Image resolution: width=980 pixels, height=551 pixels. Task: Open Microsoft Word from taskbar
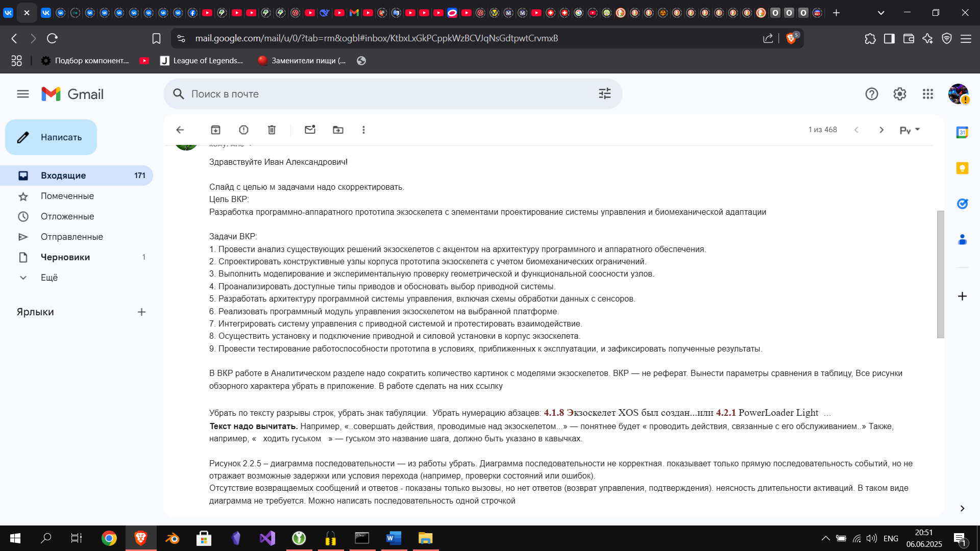(x=394, y=538)
